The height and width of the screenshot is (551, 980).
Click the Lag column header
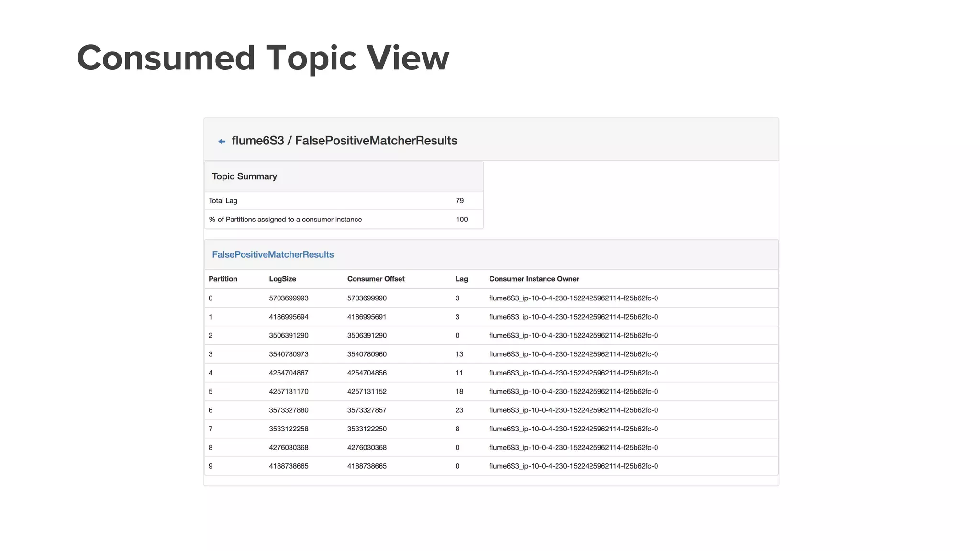pos(461,279)
